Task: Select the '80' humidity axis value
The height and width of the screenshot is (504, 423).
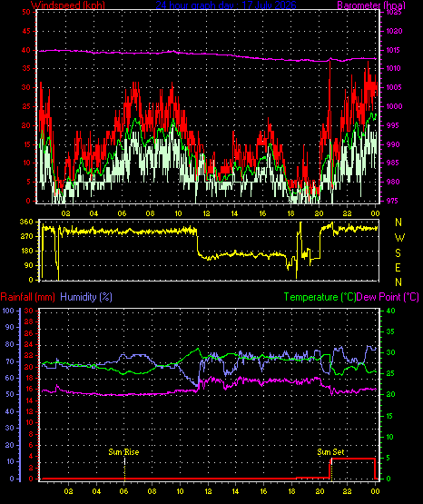Action: coord(10,344)
